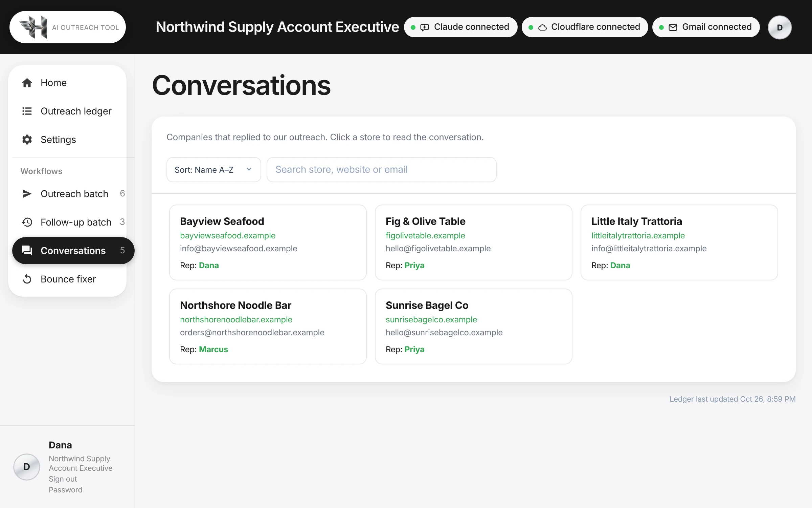Click info@bayviewseafood.example email text

(x=239, y=248)
